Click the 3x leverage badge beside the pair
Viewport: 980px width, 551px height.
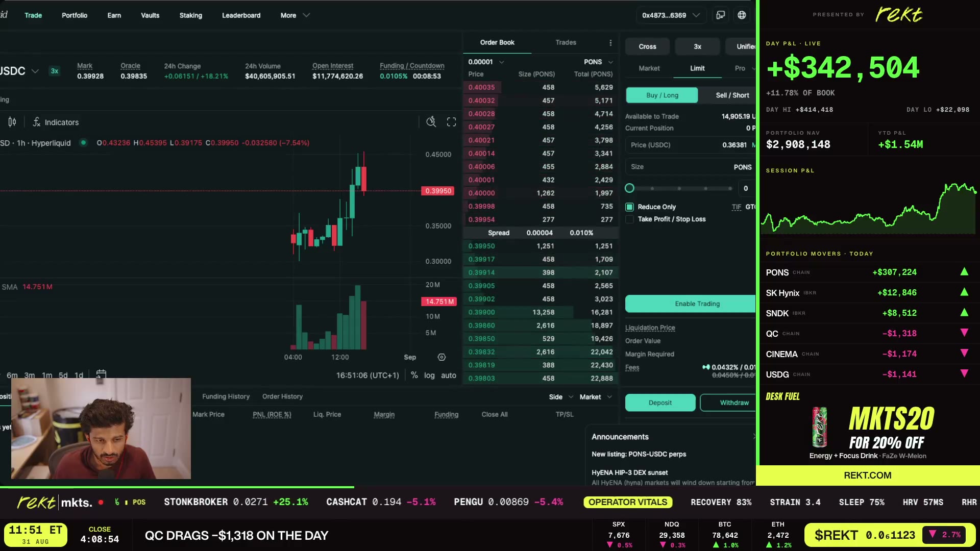(55, 71)
